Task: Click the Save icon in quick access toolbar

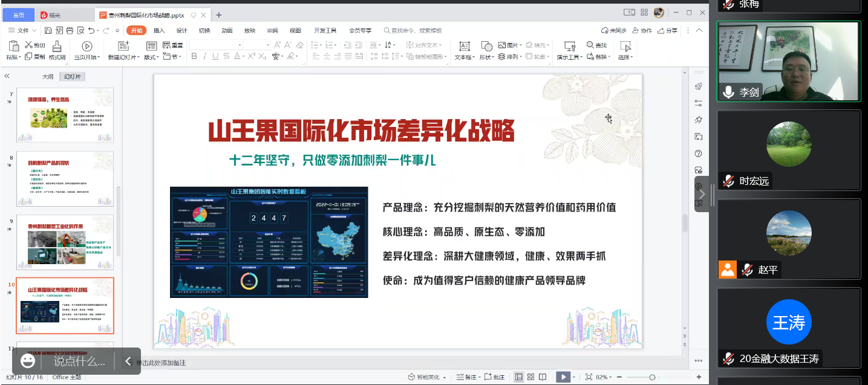Action: 47,30
